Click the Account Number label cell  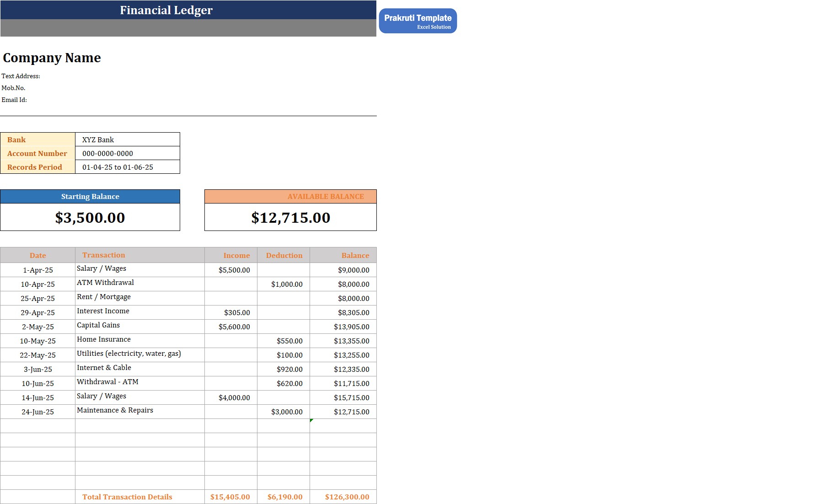[38, 153]
